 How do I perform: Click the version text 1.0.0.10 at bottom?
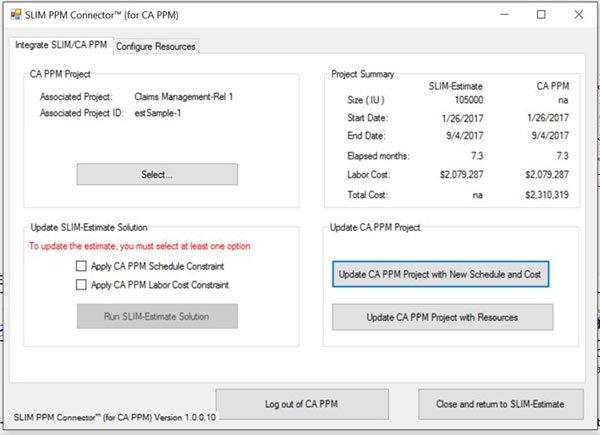pyautogui.click(x=201, y=417)
